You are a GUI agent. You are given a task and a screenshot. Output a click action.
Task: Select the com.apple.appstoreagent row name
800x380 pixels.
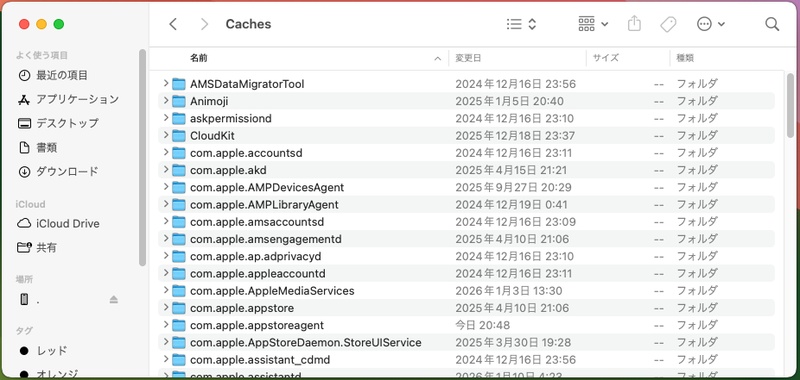pyautogui.click(x=257, y=325)
